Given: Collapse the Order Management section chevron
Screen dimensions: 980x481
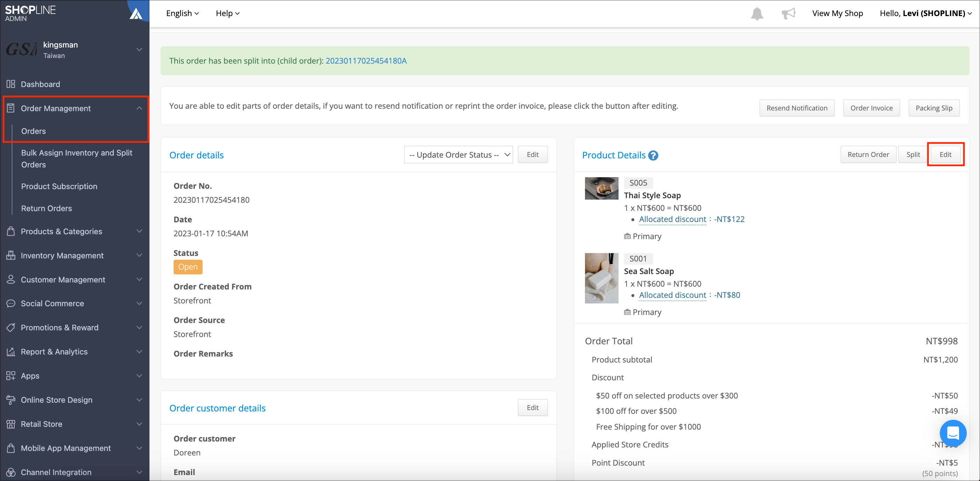Looking at the screenshot, I should coord(139,108).
